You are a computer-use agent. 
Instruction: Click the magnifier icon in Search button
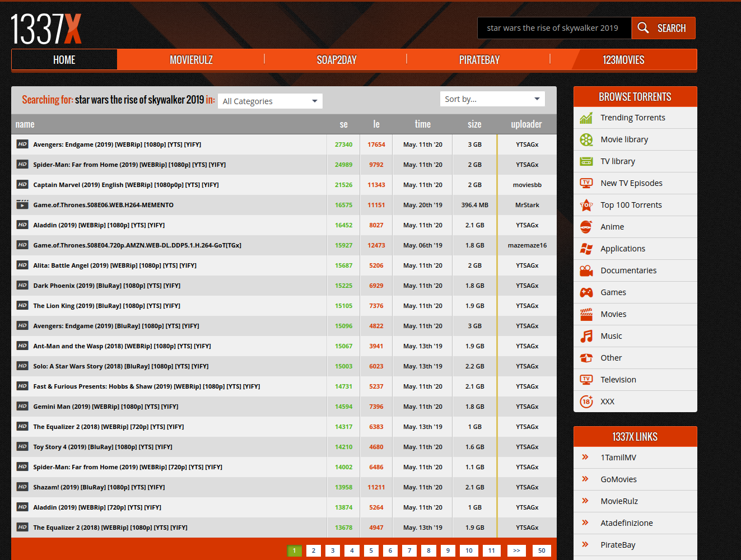point(643,27)
